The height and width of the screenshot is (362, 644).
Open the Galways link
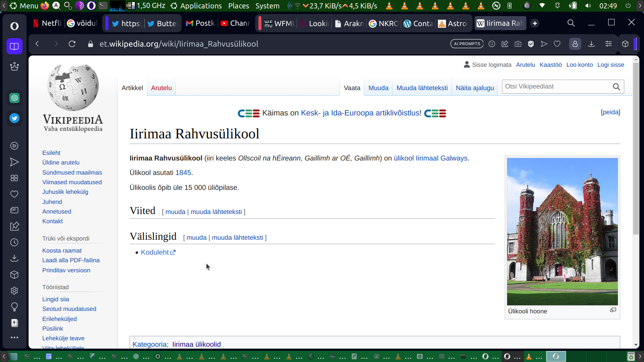454,158
